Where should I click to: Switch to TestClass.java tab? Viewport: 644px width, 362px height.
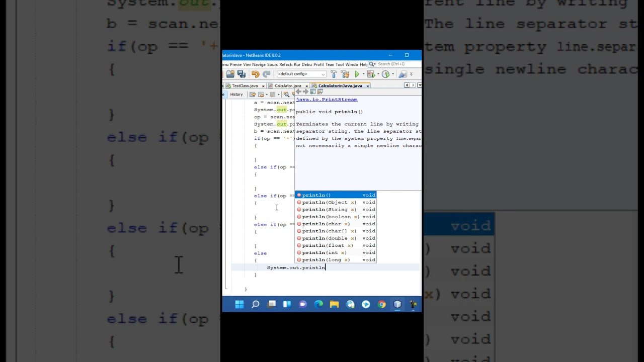click(245, 85)
